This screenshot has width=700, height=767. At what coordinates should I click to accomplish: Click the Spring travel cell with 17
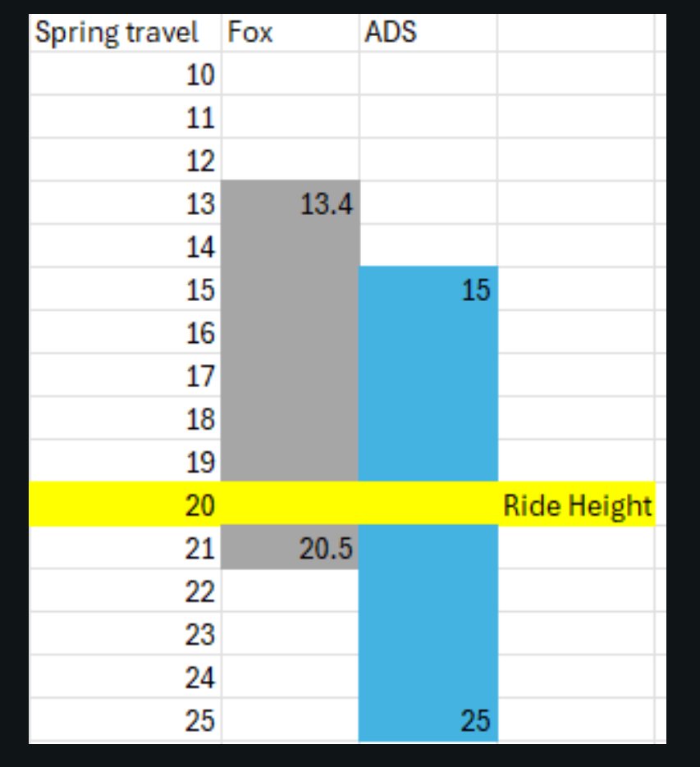click(126, 375)
